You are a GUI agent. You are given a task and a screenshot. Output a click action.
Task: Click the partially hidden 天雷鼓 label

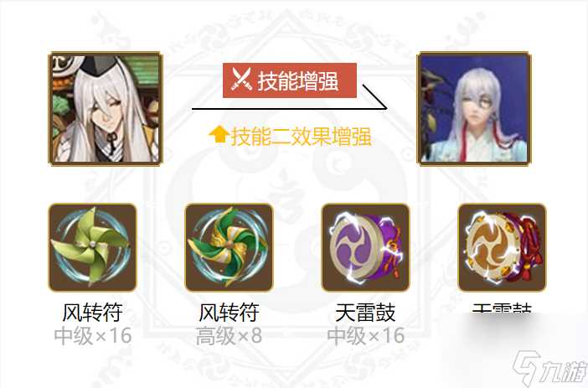502,308
